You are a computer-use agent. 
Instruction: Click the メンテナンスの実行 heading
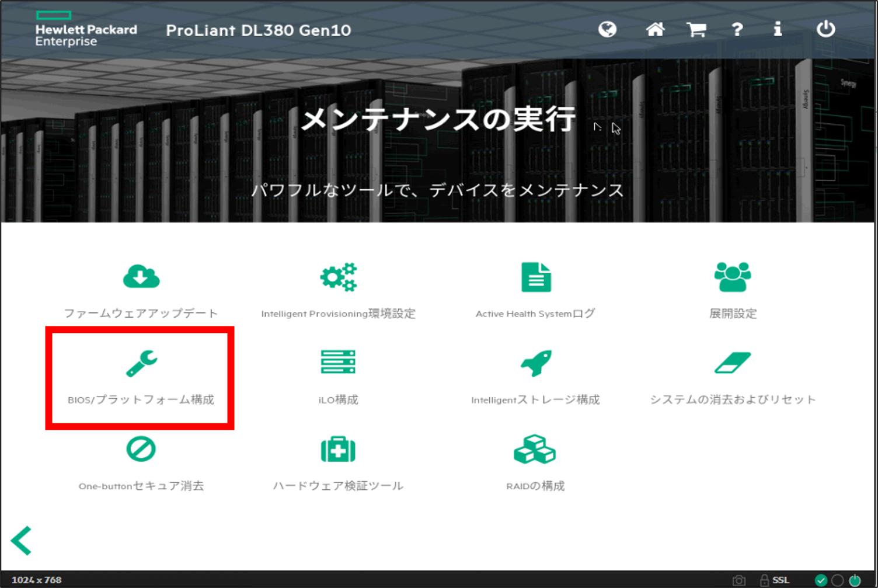438,119
